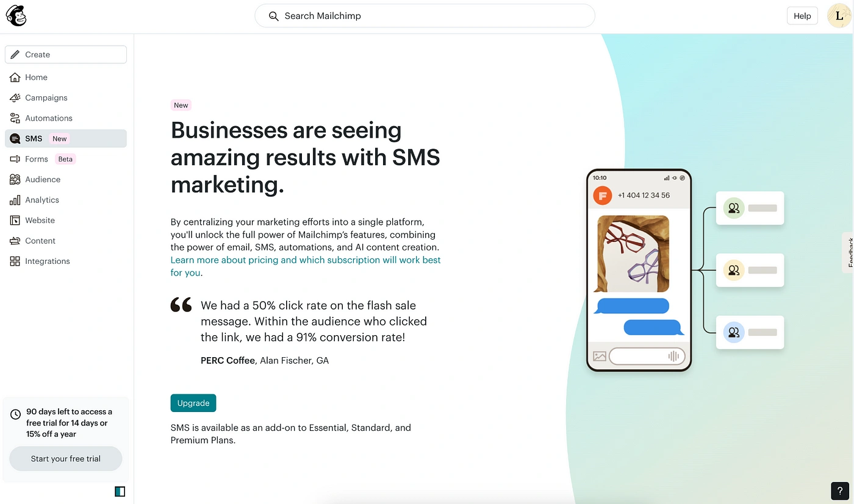Screen dimensions: 854x504
Task: Click the Audience people icon
Action: pos(15,179)
